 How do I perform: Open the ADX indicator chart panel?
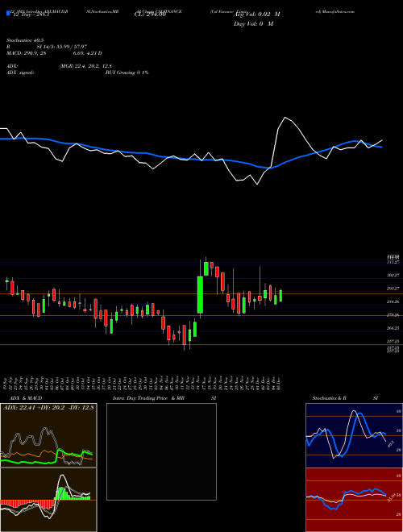pos(48,435)
